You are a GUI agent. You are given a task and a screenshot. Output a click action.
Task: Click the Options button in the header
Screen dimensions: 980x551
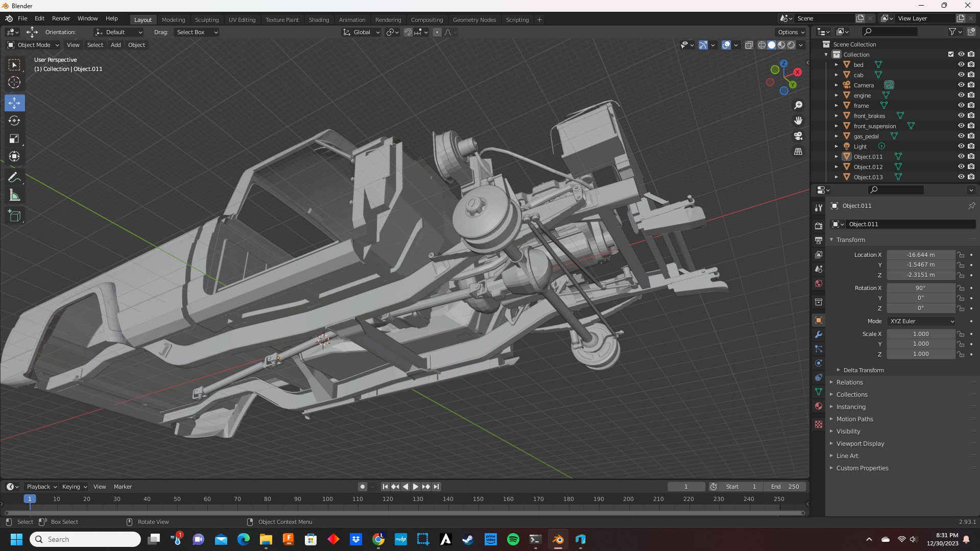pyautogui.click(x=791, y=32)
